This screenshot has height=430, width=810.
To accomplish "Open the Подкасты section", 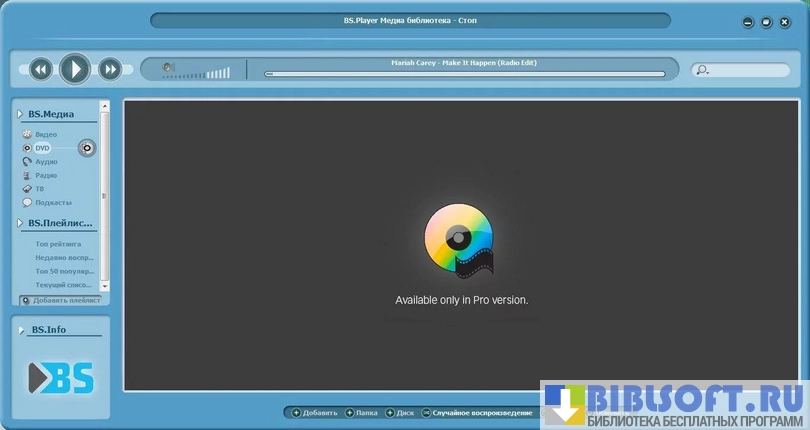I will (53, 202).
